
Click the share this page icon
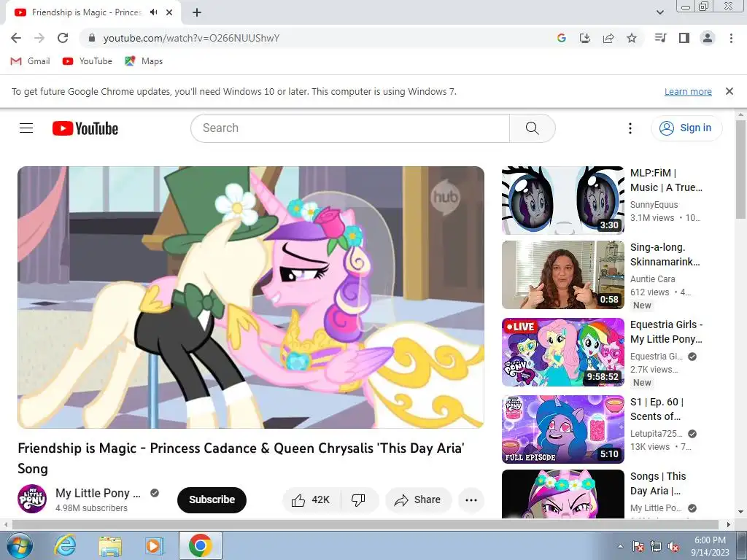click(608, 38)
